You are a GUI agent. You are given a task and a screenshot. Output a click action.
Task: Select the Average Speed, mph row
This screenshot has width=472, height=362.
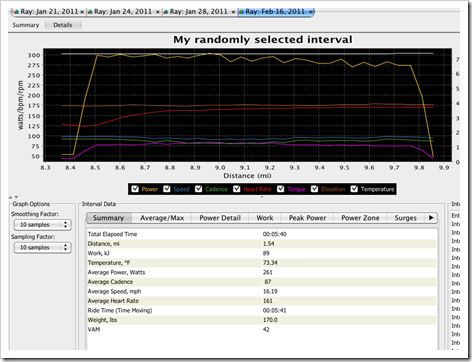point(262,291)
